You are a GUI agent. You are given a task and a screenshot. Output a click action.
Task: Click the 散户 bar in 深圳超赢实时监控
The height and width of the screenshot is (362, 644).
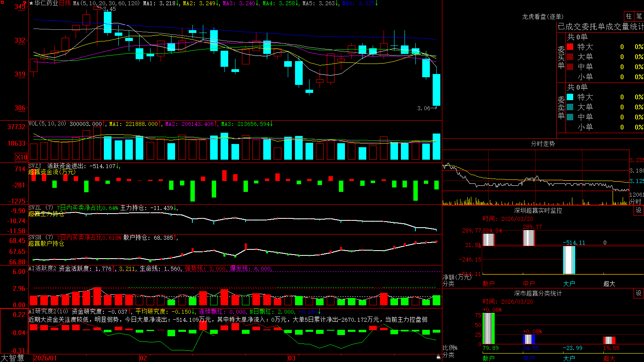488,240
